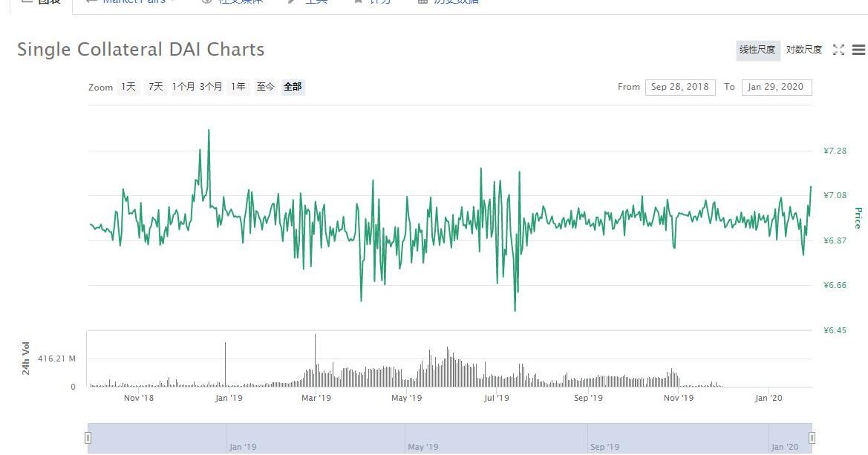The width and height of the screenshot is (868, 455).
Task: Choose the 3个月 zoom range
Action: (210, 87)
